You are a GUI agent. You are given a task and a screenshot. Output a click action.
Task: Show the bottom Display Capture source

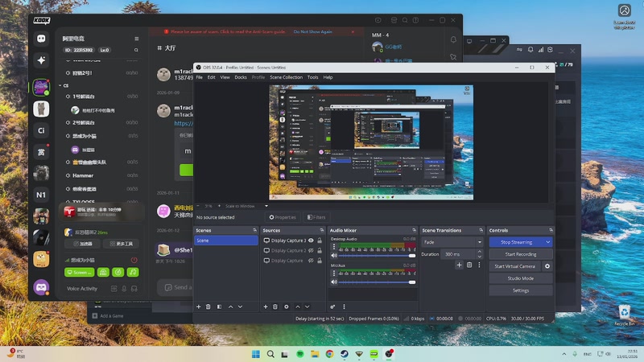[x=311, y=261]
